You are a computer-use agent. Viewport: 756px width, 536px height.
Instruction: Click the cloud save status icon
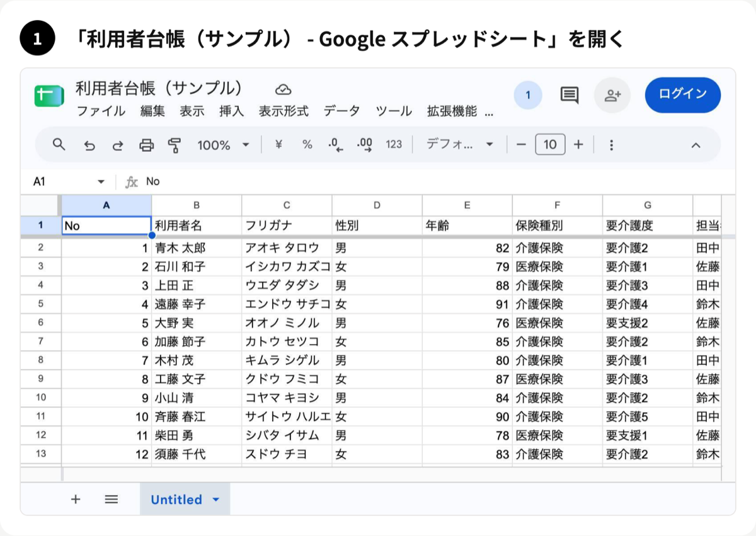pyautogui.click(x=283, y=89)
